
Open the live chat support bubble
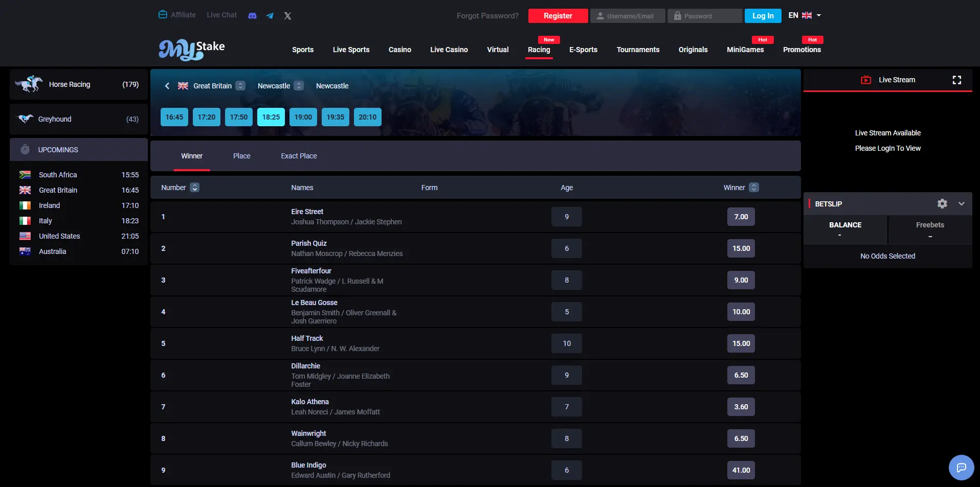click(x=962, y=468)
